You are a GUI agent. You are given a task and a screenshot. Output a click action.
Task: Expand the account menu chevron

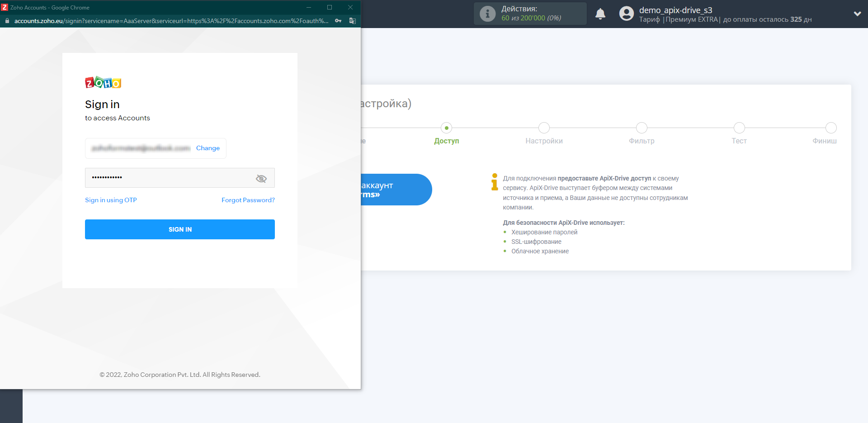[x=857, y=14]
